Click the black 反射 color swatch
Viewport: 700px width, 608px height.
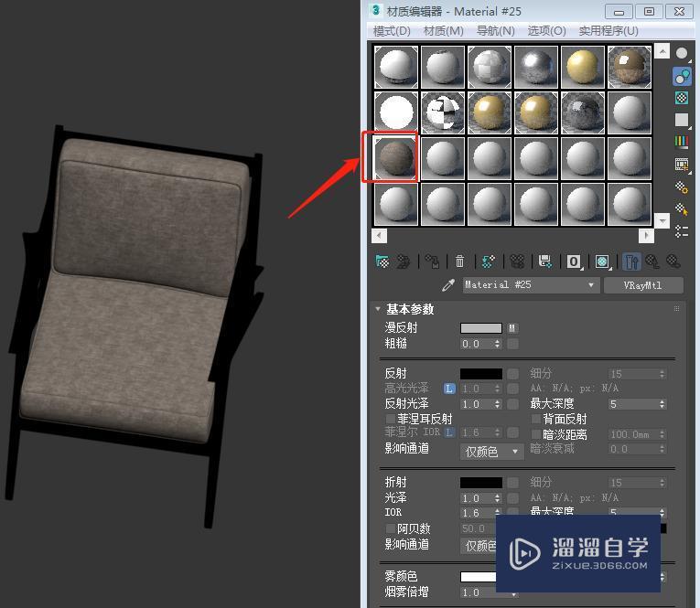481,374
